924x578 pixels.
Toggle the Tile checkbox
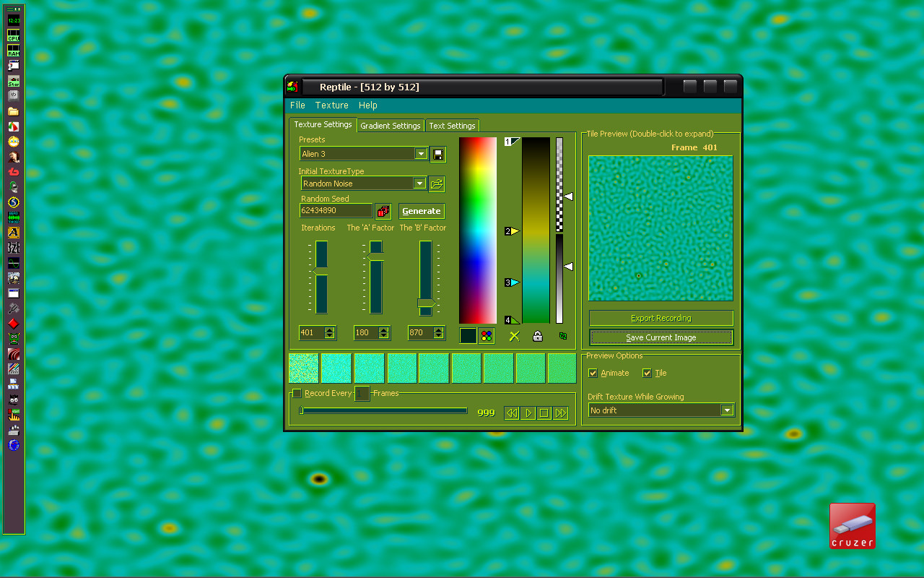coord(647,374)
